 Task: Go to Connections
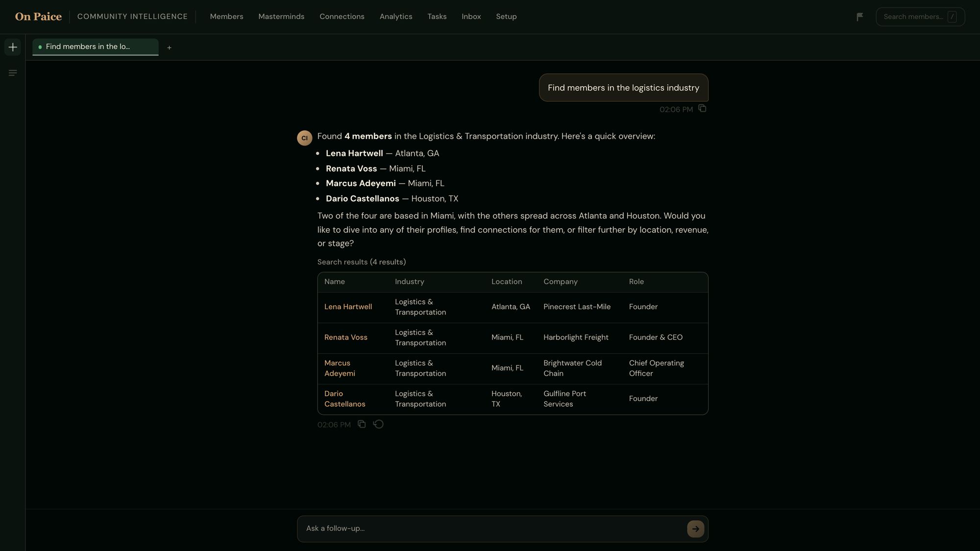coord(342,17)
